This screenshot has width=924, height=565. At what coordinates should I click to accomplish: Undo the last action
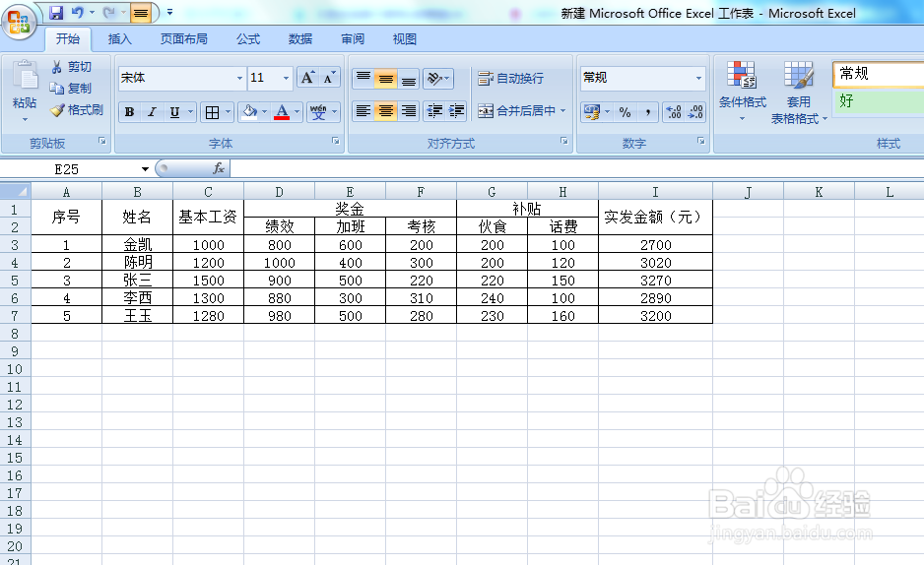click(77, 13)
